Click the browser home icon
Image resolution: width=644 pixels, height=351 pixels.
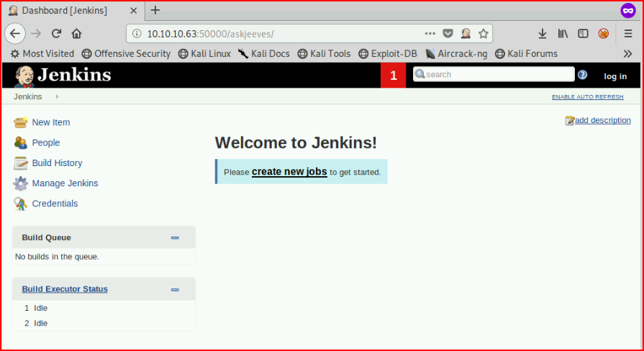[76, 34]
